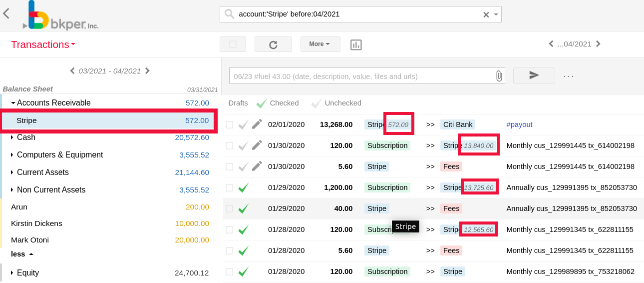Click the paperclip attach files icon
The height and width of the screenshot is (283, 644).
499,76
